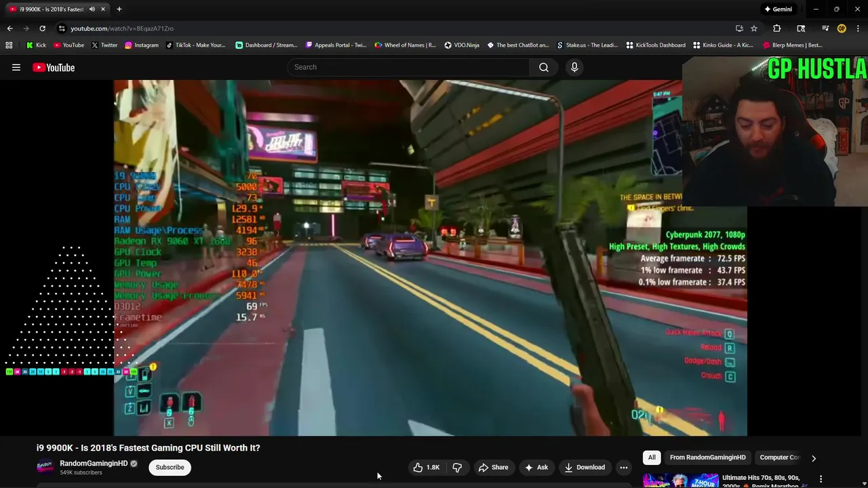Open the Instagram bookmark

(x=141, y=45)
